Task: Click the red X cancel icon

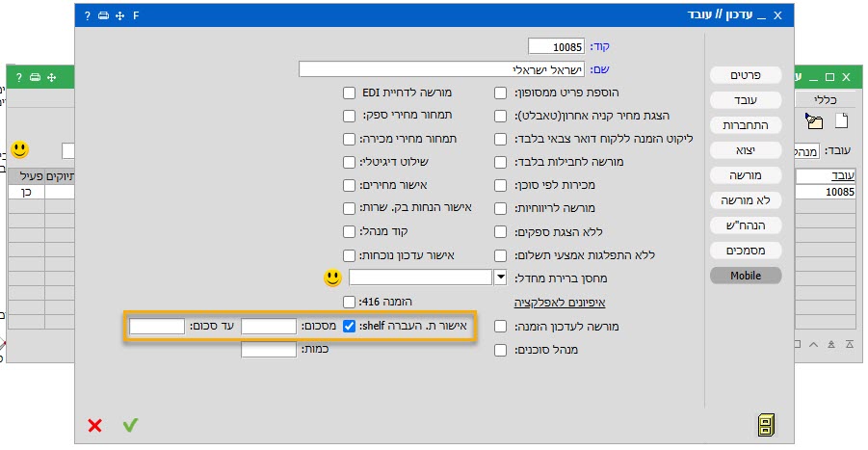Action: (94, 425)
